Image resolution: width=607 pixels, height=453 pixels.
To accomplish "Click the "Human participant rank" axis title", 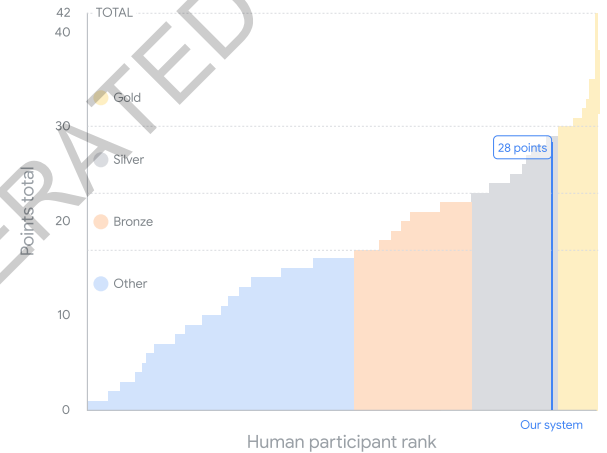I will pyautogui.click(x=341, y=441).
